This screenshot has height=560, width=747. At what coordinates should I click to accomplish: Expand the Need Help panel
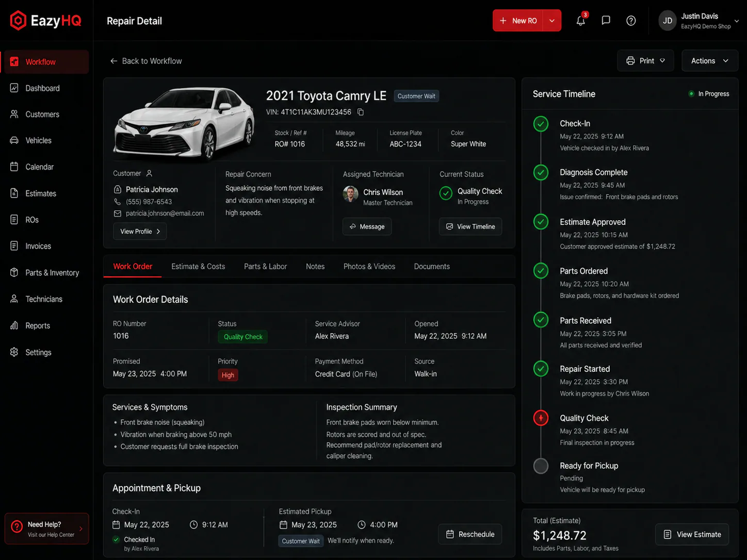point(47,529)
